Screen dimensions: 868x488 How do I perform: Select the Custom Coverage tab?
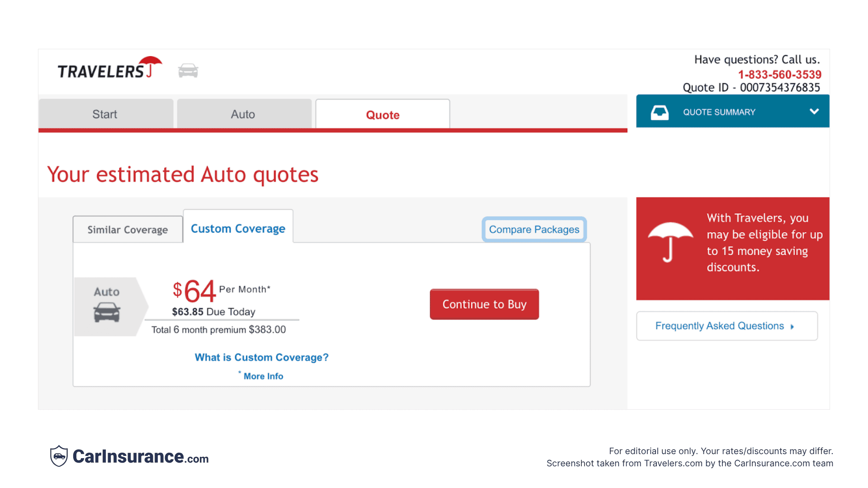pos(238,228)
